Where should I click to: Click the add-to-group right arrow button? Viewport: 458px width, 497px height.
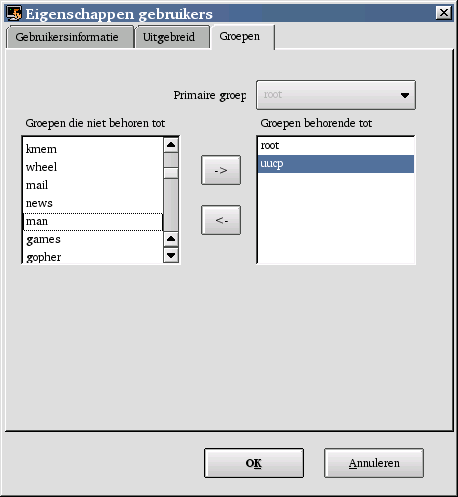pos(221,170)
